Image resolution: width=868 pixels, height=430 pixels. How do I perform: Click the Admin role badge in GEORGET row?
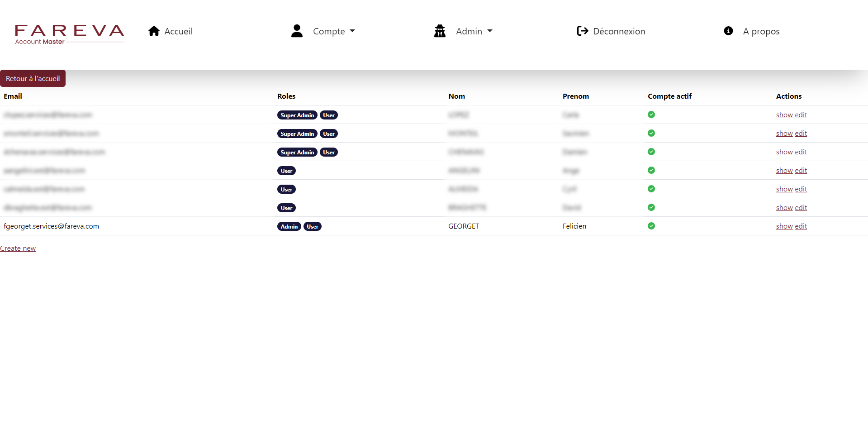(x=289, y=226)
